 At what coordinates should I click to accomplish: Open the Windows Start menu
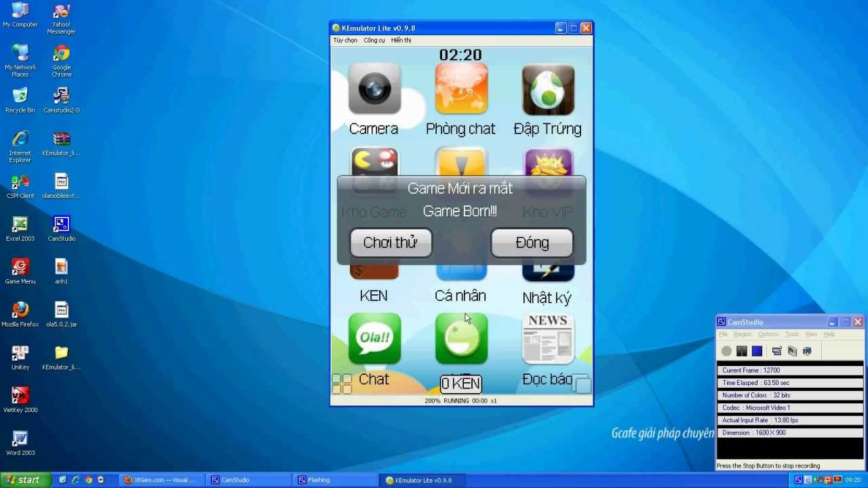tap(24, 480)
